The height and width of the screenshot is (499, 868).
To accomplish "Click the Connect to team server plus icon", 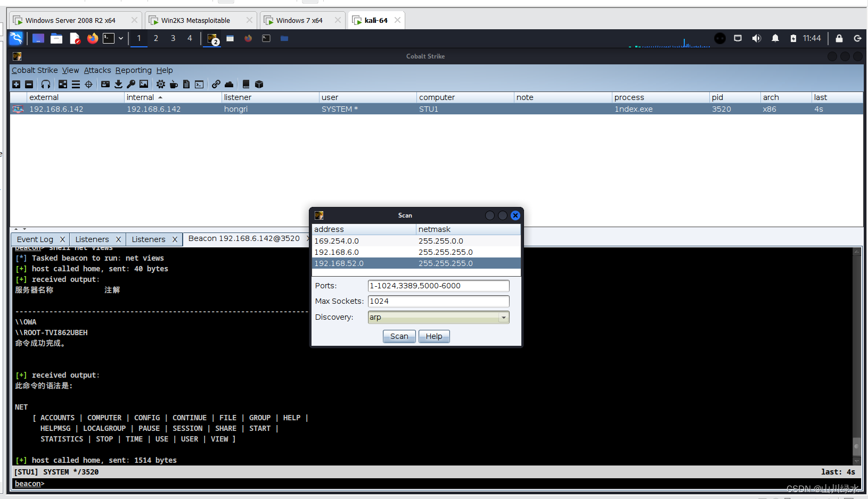I will (x=16, y=84).
